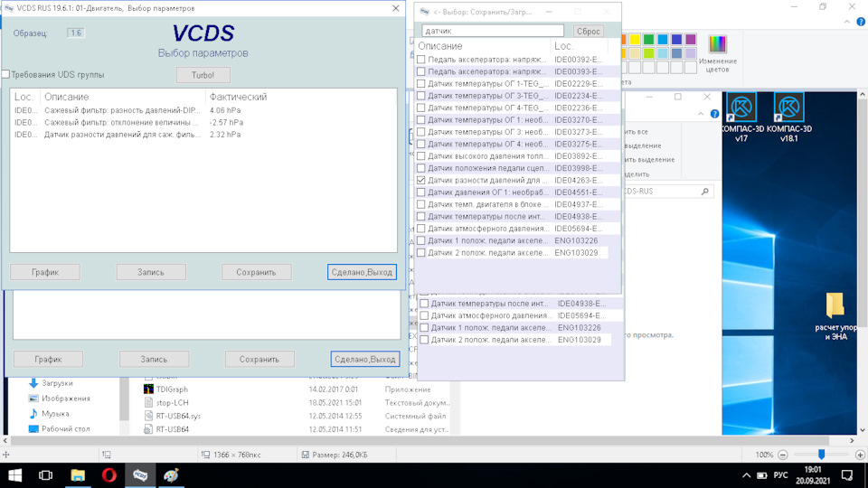
Task: Pick the lavender color swatch
Action: [x=690, y=53]
